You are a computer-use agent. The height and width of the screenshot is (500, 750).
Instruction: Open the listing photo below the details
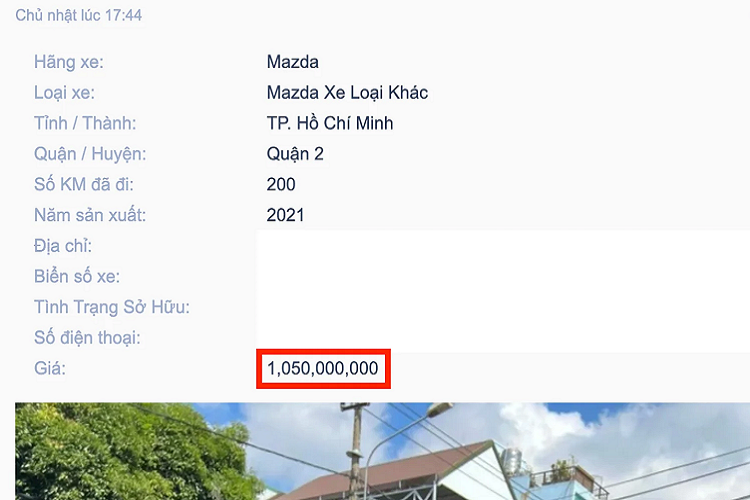382,451
